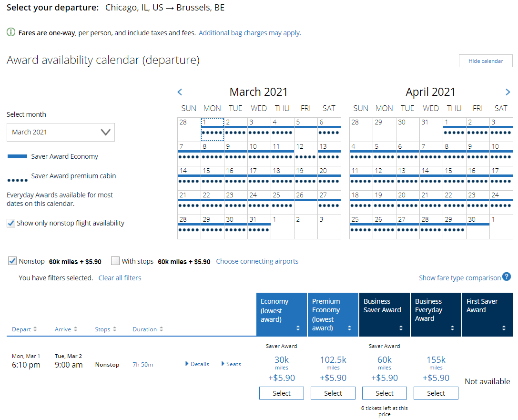
Task: Sort flights by Depart column arrows
Action: (35, 329)
